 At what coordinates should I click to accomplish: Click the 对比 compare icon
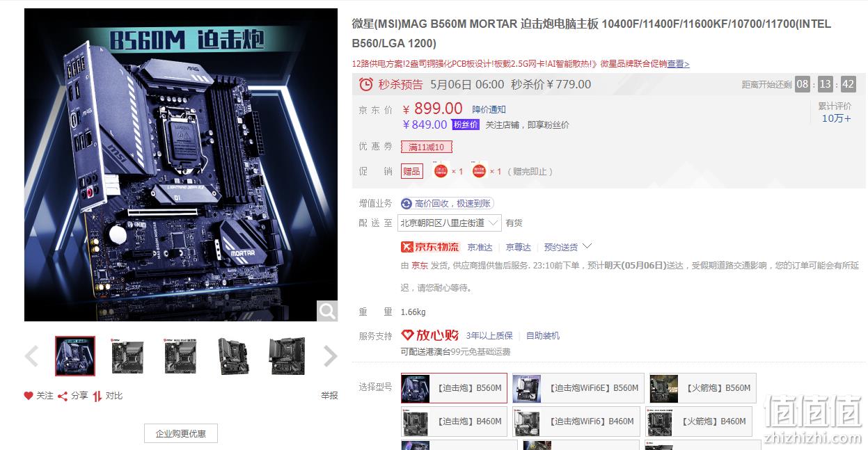click(97, 396)
